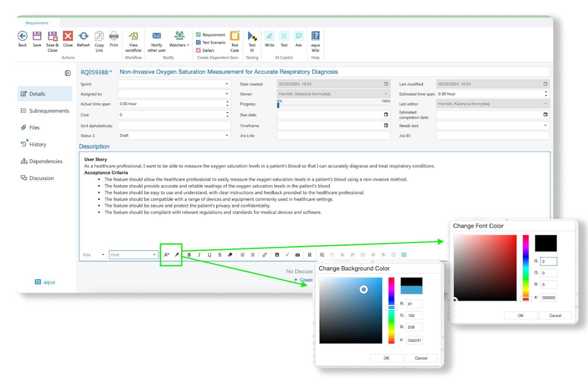The width and height of the screenshot is (588, 379).
Task: Click the requirement title field
Action: tap(333, 72)
